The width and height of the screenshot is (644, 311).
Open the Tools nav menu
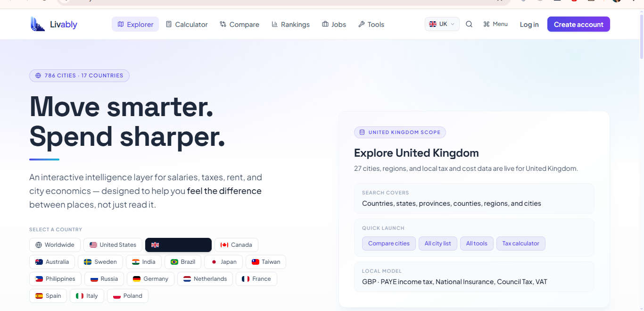click(x=371, y=25)
